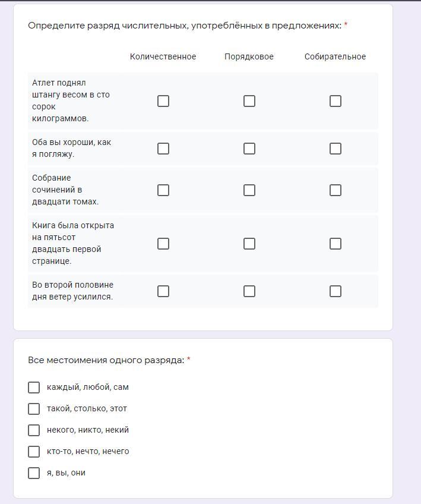Check Собирательное for the Атлет поднял штангу row
Screen dimensions: 421x504
(335, 101)
